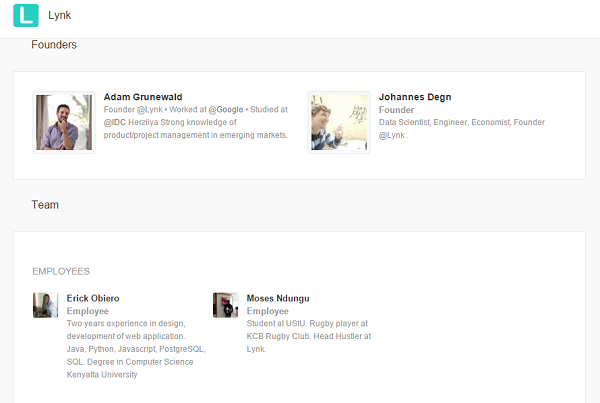This screenshot has height=403, width=600.
Task: Click the Team section heading
Action: pos(45,205)
